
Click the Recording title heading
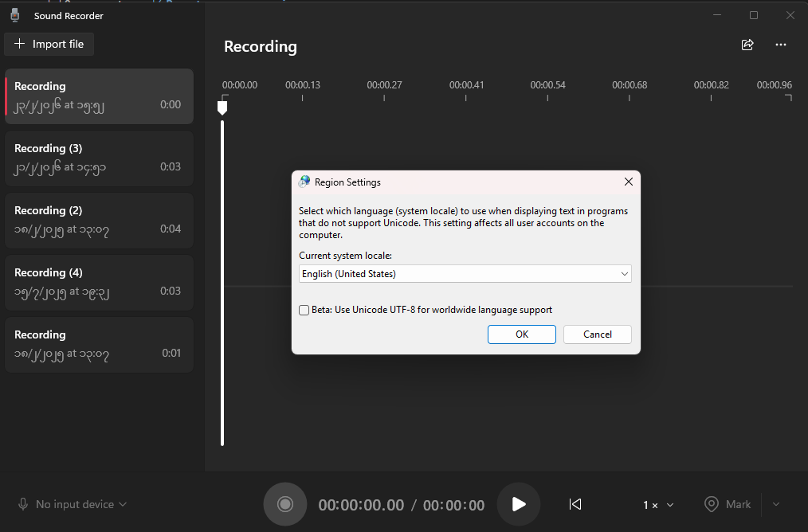tap(261, 46)
